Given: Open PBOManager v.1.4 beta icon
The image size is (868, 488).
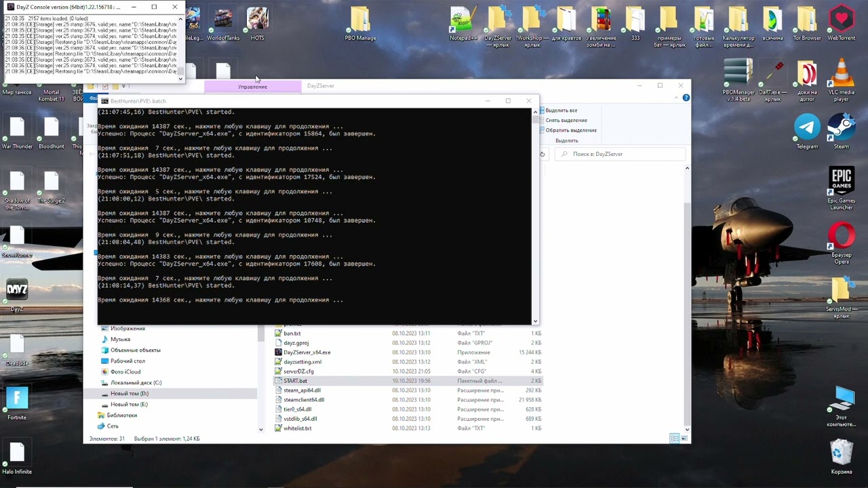Looking at the screenshot, I should [x=738, y=80].
